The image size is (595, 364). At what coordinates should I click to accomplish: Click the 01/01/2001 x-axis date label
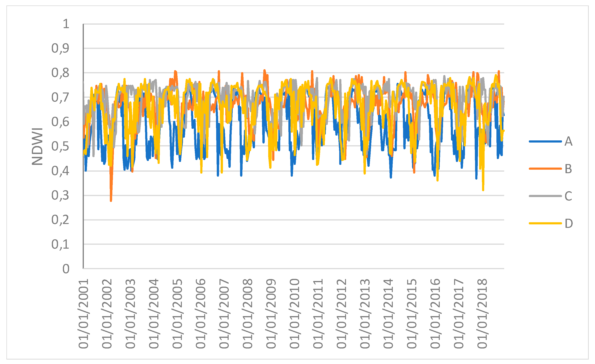point(84,314)
